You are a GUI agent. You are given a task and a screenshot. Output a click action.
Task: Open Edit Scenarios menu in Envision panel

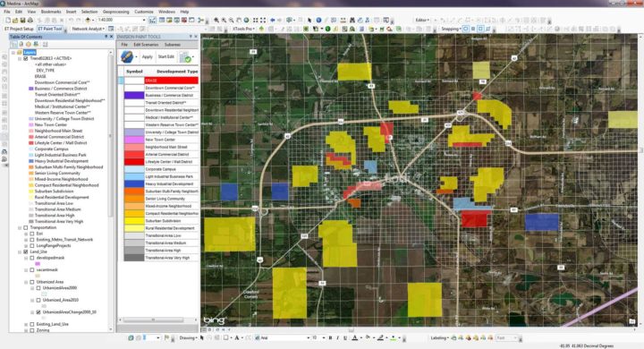146,45
